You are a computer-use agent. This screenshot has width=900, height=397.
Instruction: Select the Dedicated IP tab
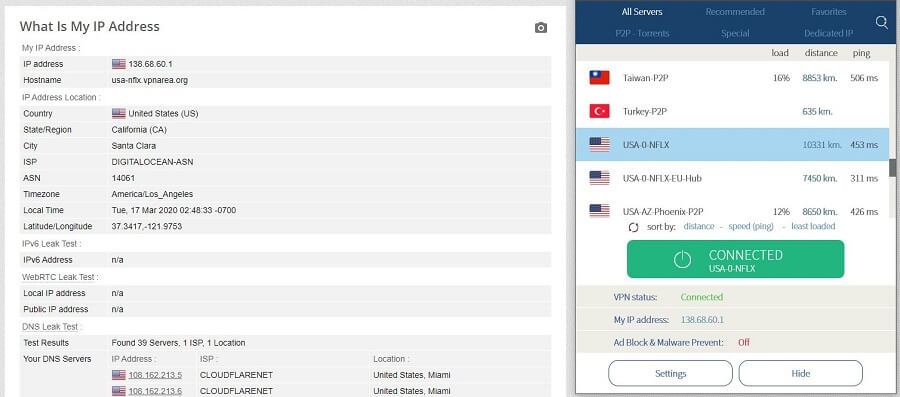click(829, 33)
